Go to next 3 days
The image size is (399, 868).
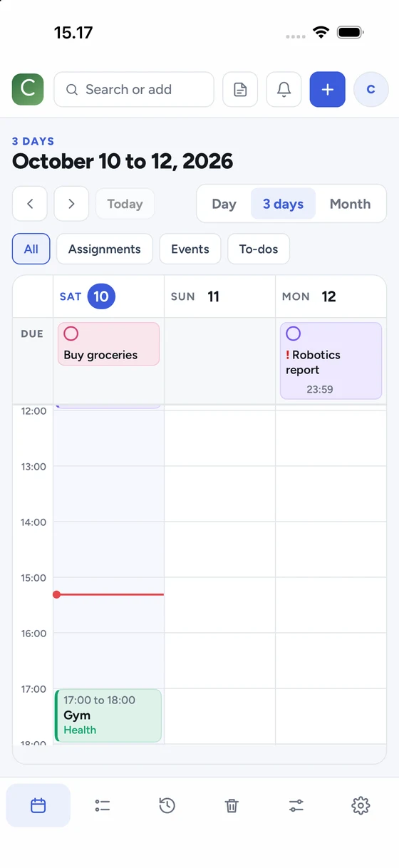[x=71, y=204]
